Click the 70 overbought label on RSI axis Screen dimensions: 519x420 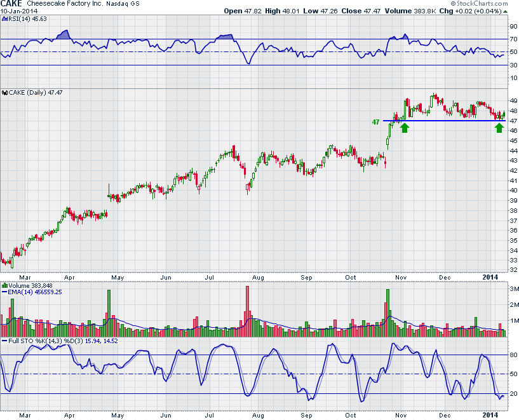point(513,39)
